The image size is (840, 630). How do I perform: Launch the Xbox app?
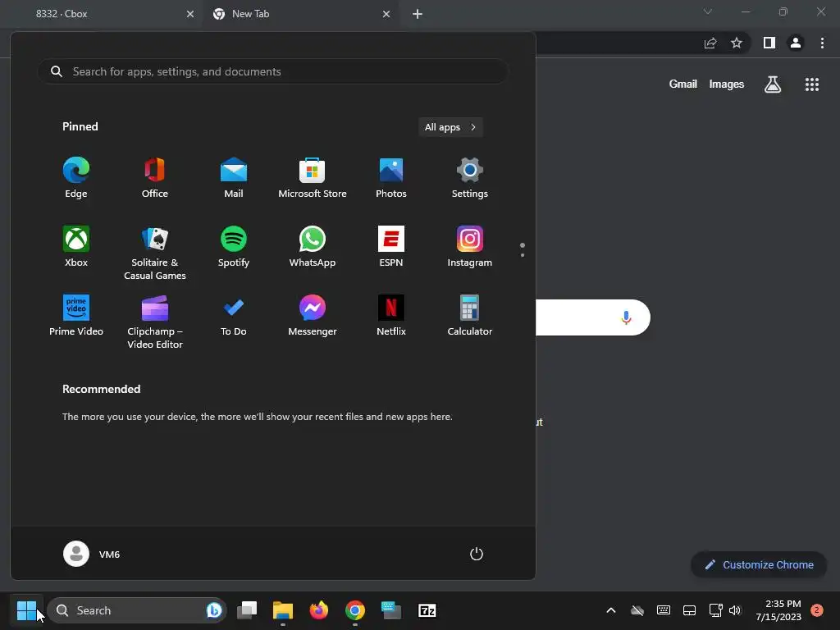[x=76, y=246]
